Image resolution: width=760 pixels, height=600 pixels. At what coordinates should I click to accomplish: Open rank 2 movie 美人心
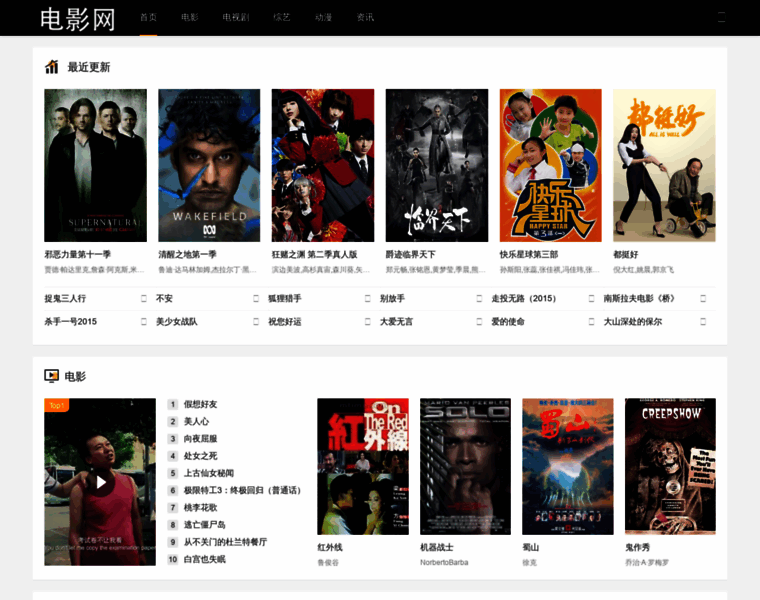196,422
